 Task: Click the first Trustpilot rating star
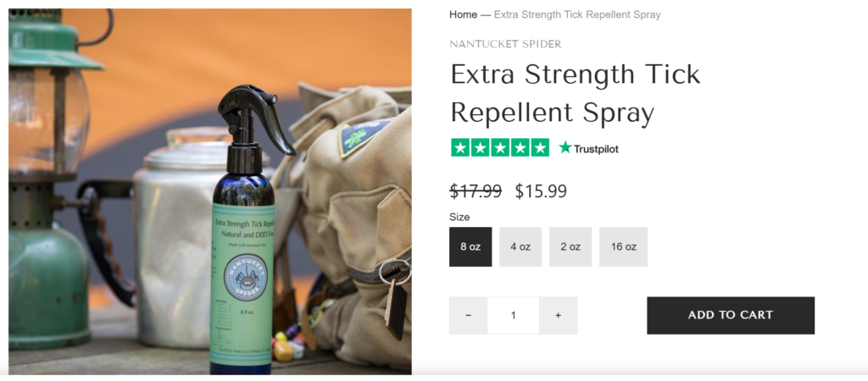(x=460, y=147)
